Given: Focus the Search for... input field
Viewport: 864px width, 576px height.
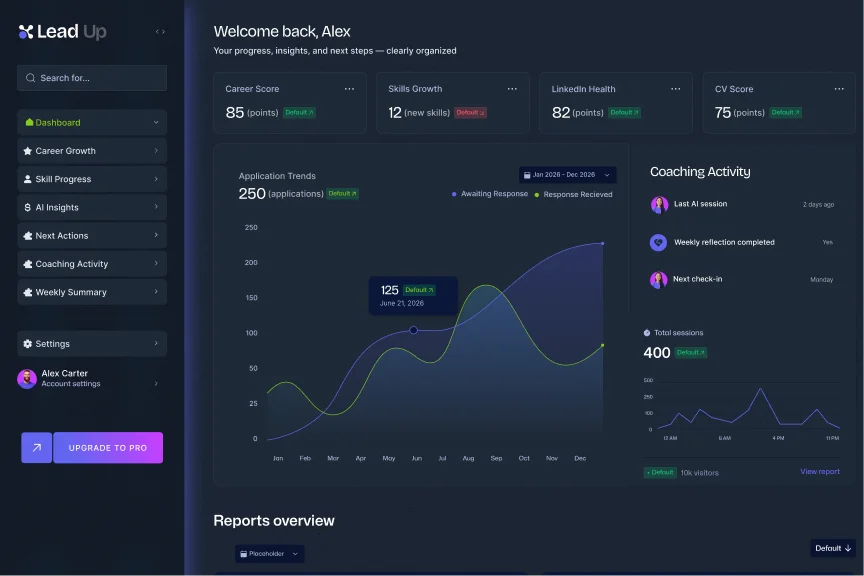Looking at the screenshot, I should (92, 78).
